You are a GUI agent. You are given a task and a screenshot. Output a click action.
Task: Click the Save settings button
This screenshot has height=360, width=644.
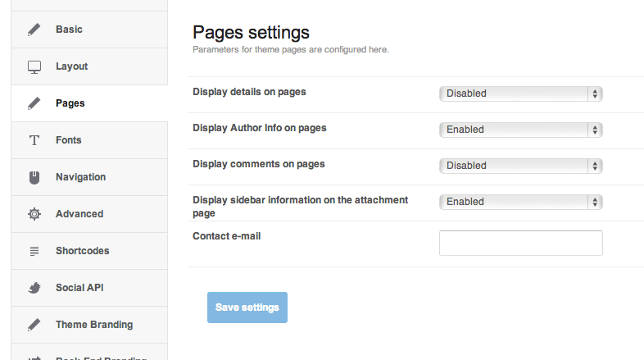(247, 308)
